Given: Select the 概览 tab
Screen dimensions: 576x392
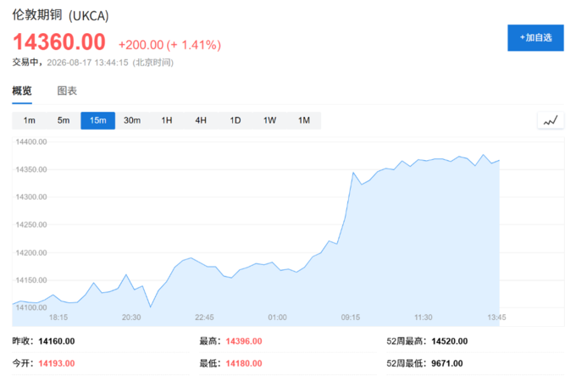Looking at the screenshot, I should click(x=22, y=91).
